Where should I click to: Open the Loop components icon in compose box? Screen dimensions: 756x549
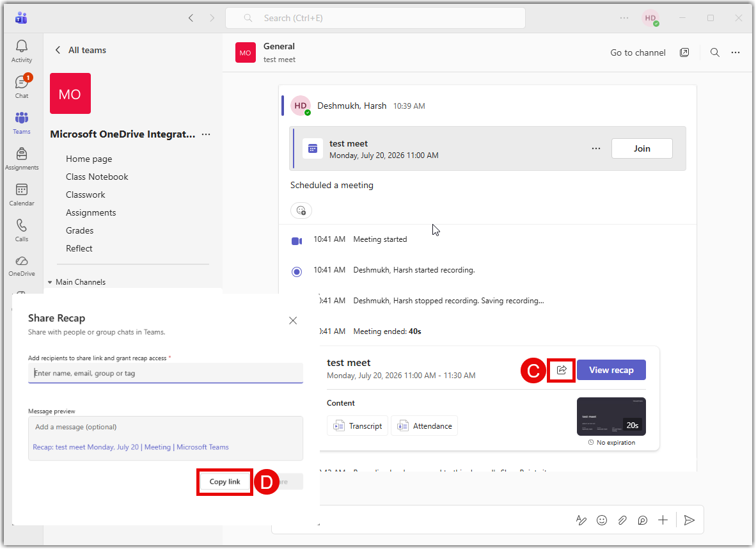[643, 520]
